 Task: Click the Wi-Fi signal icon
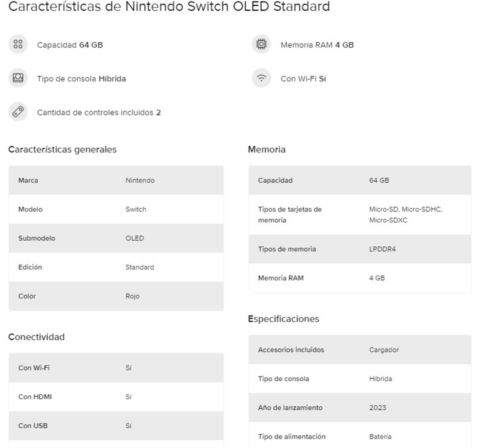coord(261,78)
